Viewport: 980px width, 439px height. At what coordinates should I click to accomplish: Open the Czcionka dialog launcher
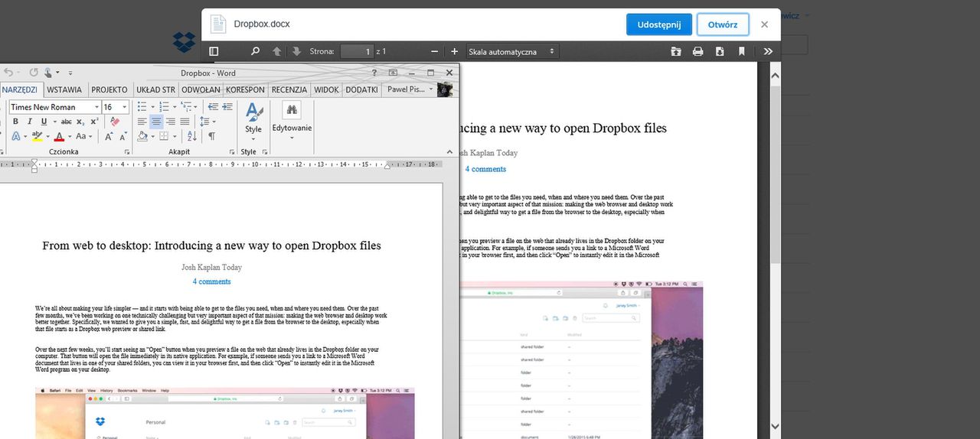(127, 152)
